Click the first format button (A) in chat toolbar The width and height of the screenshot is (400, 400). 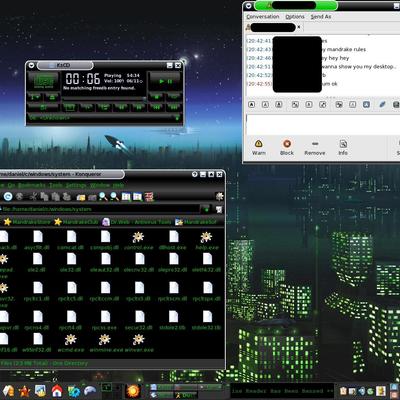click(252, 105)
